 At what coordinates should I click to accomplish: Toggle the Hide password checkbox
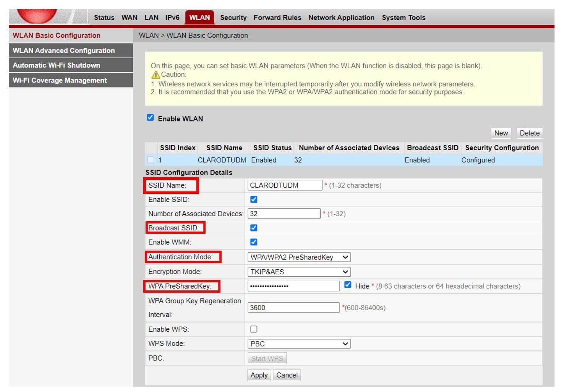[x=348, y=285]
